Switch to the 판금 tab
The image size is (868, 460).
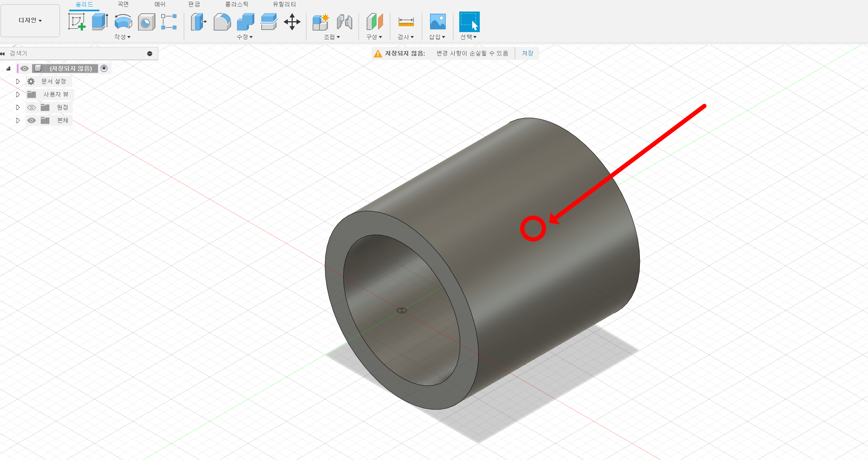[x=194, y=4]
